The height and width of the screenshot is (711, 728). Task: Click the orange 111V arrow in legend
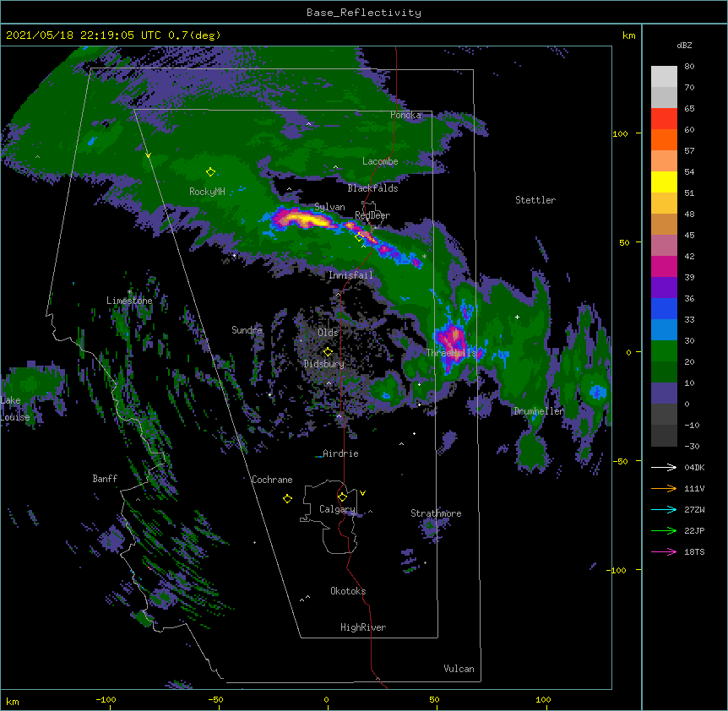(664, 488)
